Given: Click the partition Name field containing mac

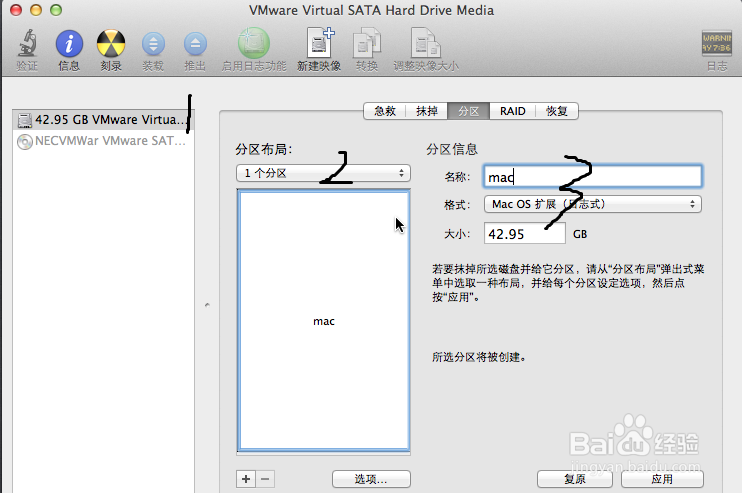Looking at the screenshot, I should pyautogui.click(x=592, y=177).
